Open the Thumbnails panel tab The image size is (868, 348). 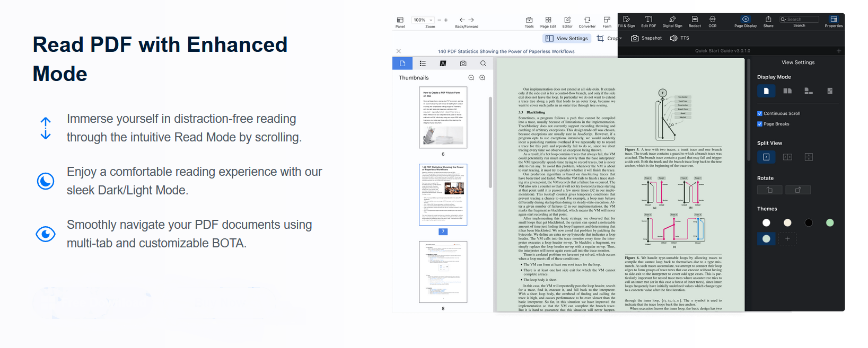[402, 64]
